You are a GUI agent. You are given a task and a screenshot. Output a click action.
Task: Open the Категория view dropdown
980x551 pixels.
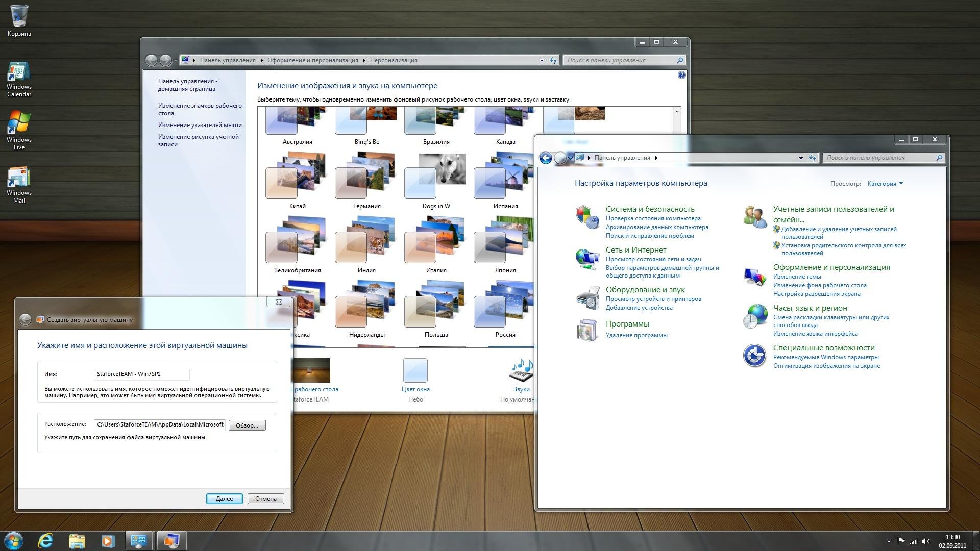coord(885,184)
